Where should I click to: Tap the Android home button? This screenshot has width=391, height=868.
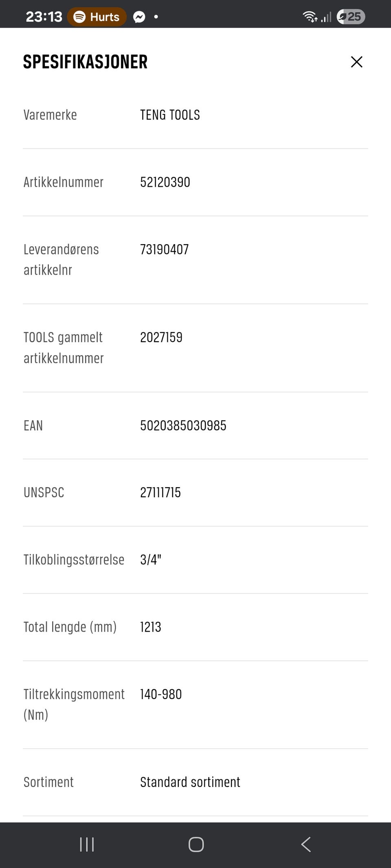click(196, 844)
